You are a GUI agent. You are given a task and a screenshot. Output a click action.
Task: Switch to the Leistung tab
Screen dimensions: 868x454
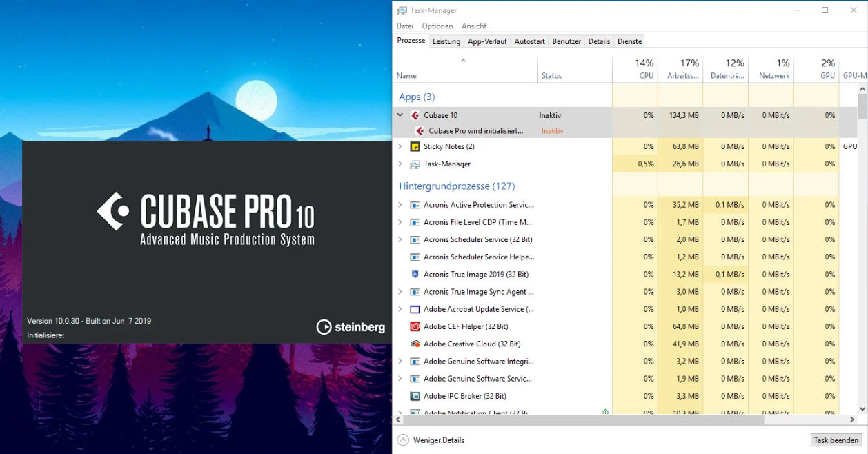point(446,41)
